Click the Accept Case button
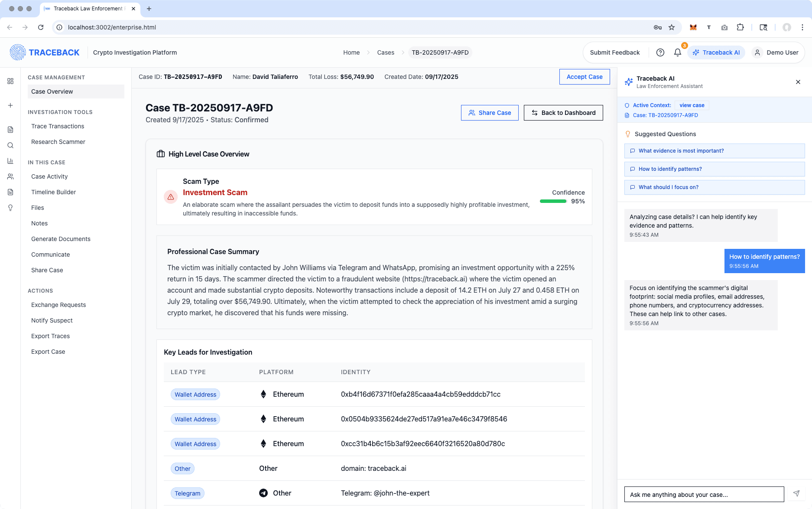This screenshot has height=509, width=812. (585, 77)
